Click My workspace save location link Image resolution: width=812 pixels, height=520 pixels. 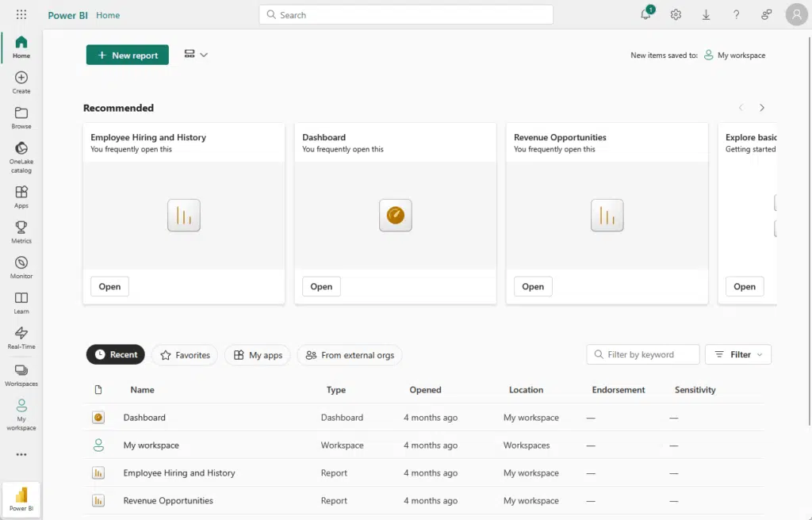click(734, 55)
